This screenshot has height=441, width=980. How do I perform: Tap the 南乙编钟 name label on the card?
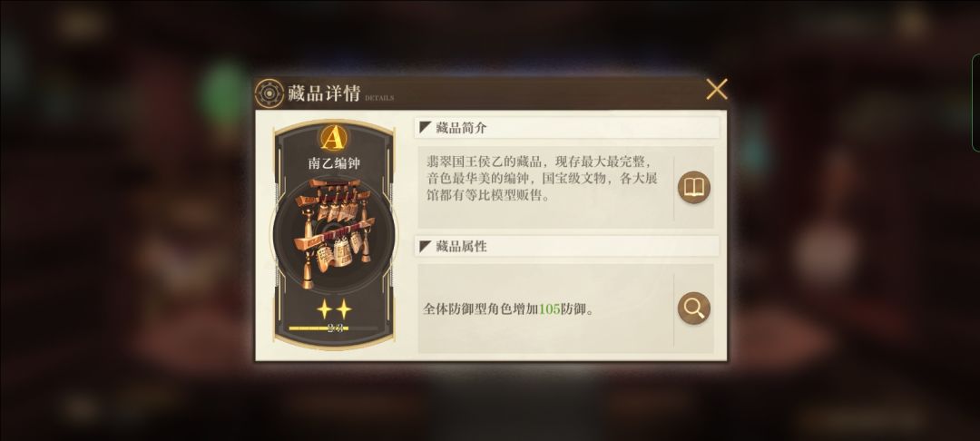[334, 163]
